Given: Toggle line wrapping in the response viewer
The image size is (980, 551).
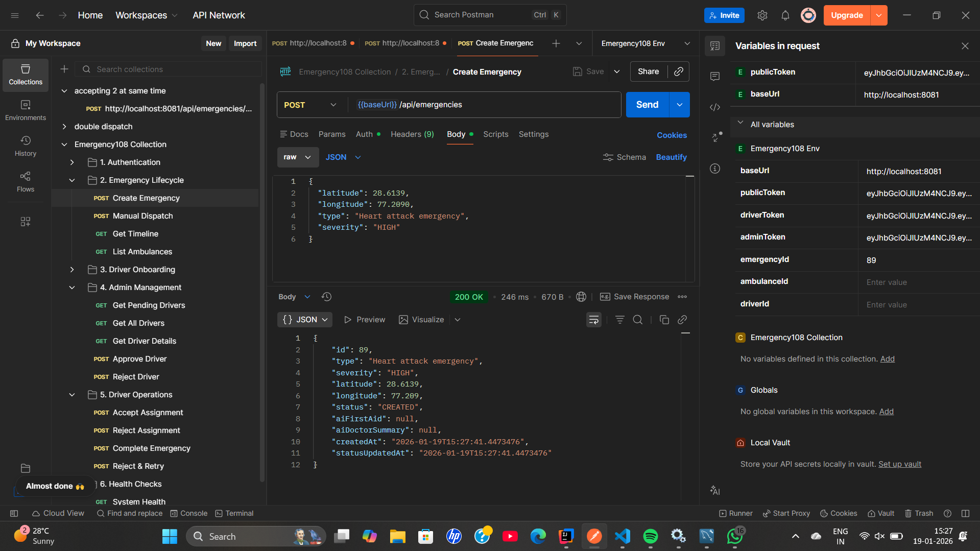Looking at the screenshot, I should (x=593, y=319).
